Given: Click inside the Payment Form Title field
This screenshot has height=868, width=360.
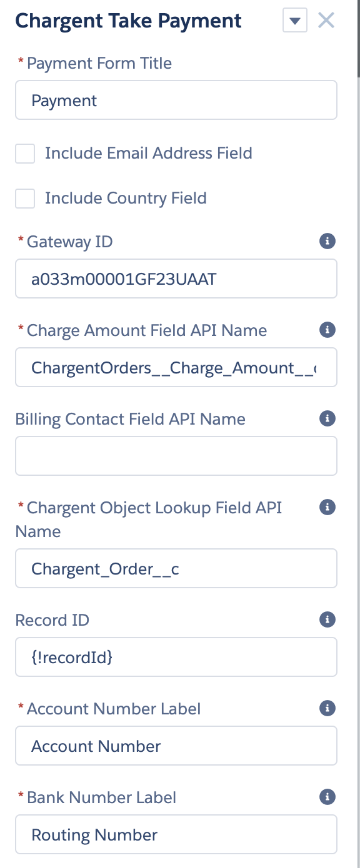Looking at the screenshot, I should pyautogui.click(x=176, y=100).
